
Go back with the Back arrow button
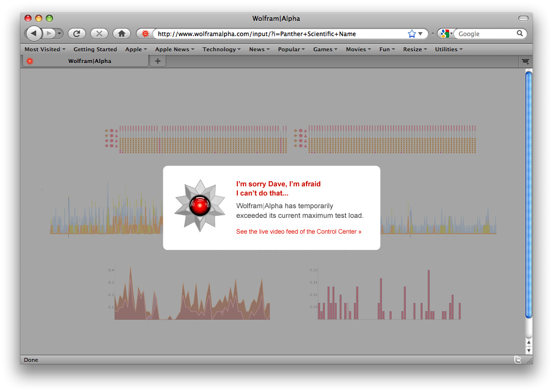click(34, 34)
